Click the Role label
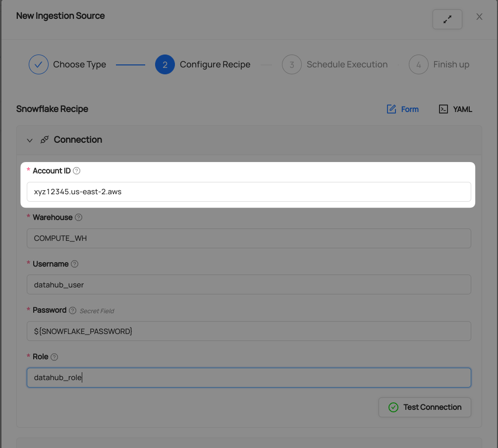Viewport: 498px width, 448px height. [x=40, y=357]
